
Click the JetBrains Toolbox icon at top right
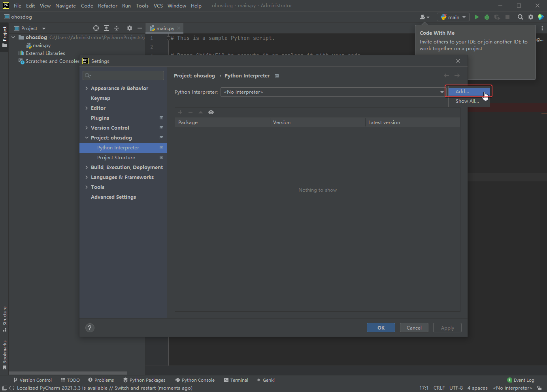(x=541, y=17)
